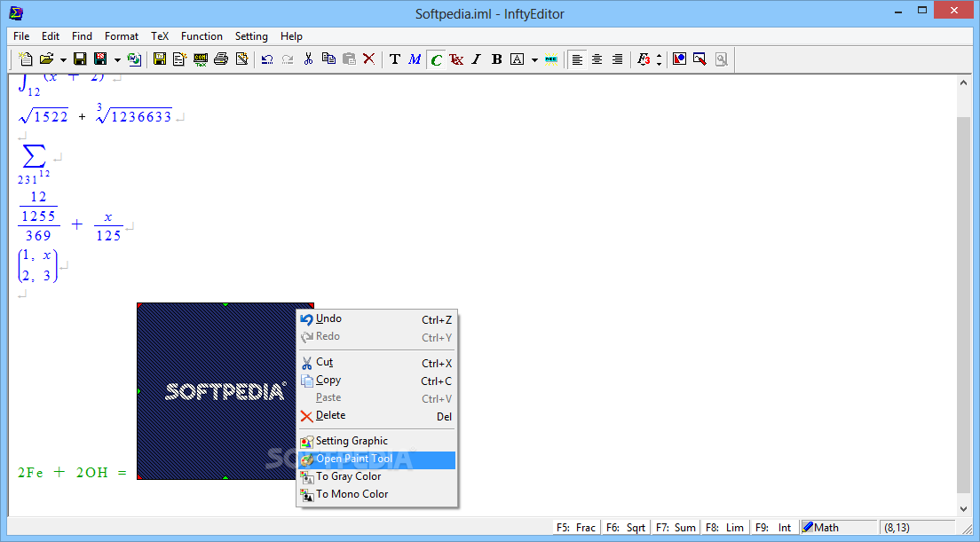This screenshot has height=542, width=980.
Task: Toggle Bold formatting
Action: tap(497, 59)
